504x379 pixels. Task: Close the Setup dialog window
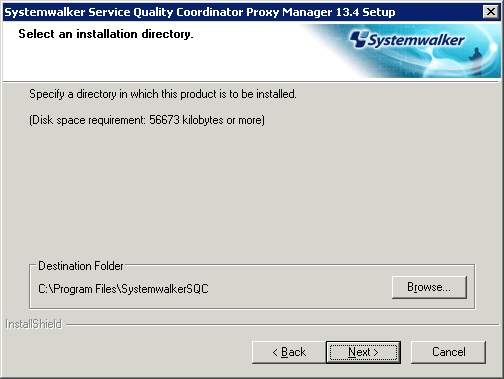[x=491, y=12]
